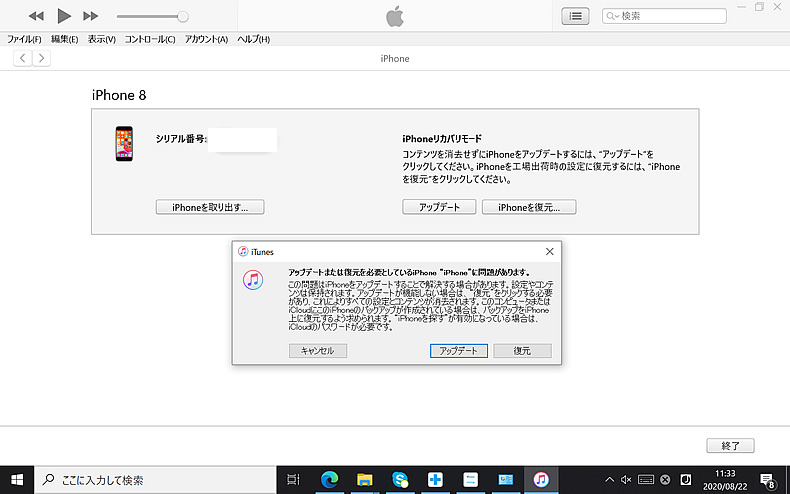
Task: Click the IME input mode tray icon
Action: coord(686,480)
